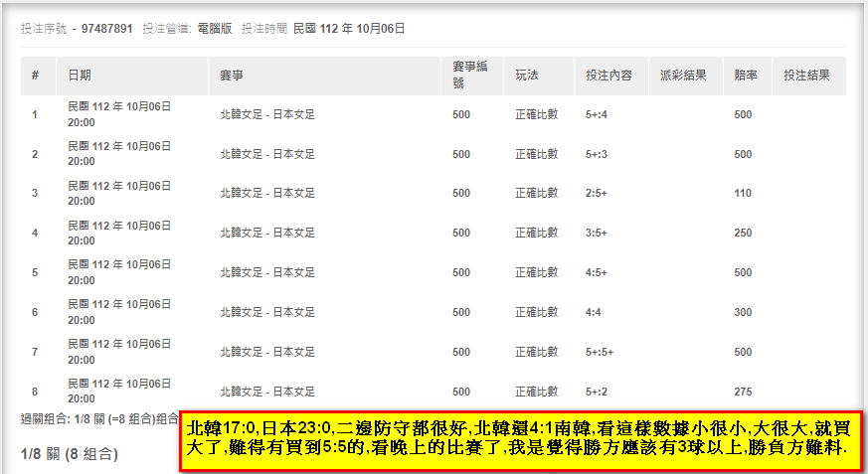Click the 賠率 column header
The height and width of the screenshot is (474, 868).
746,76
